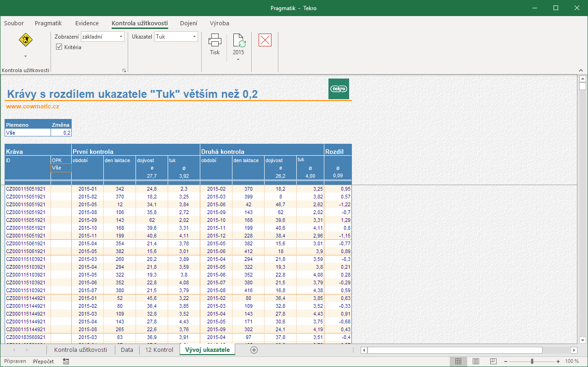
Task: Click the horizontal scrollbar left arrow
Action: (364, 350)
